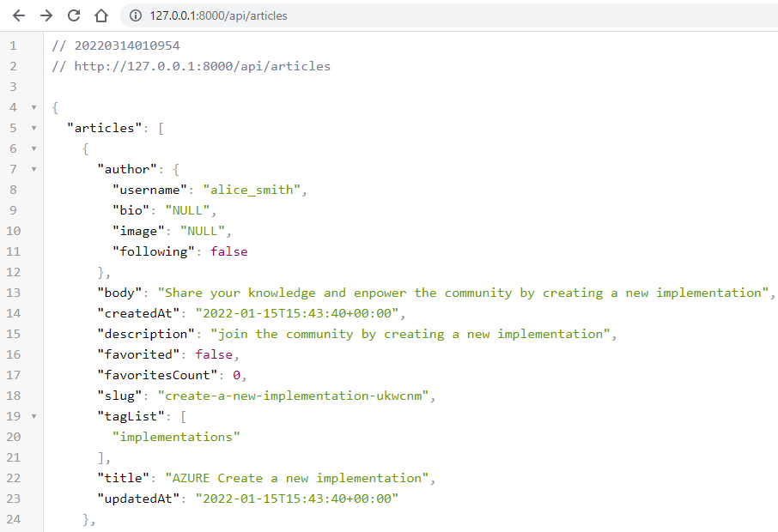Collapse the "tagList" array on line 19
This screenshot has width=778, height=532.
(x=33, y=416)
